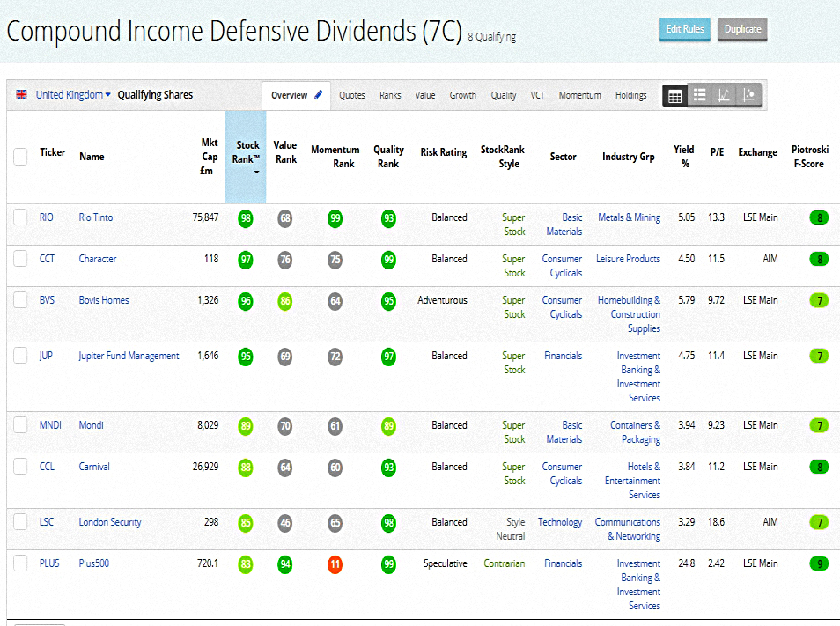
Task: Switch to the Momentum tab
Action: tap(579, 95)
